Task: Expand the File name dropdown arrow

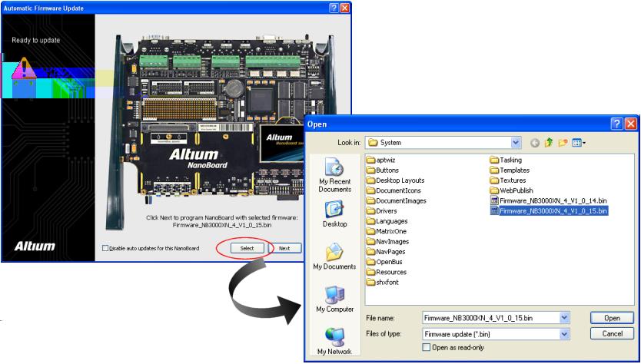Action: pos(565,317)
